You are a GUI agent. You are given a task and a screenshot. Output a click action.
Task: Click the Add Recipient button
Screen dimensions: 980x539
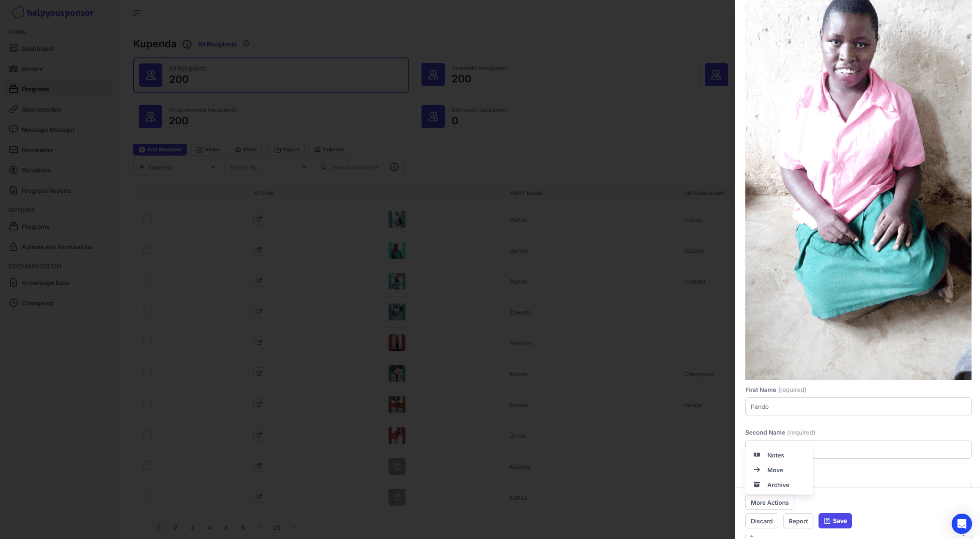pos(160,150)
